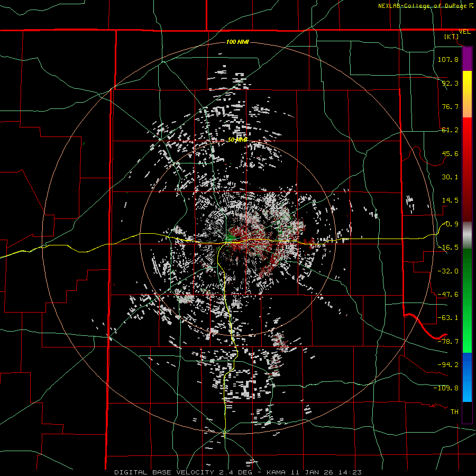476x476 pixels.
Task: Click the 92.3 velocity scale value
Action: click(450, 83)
